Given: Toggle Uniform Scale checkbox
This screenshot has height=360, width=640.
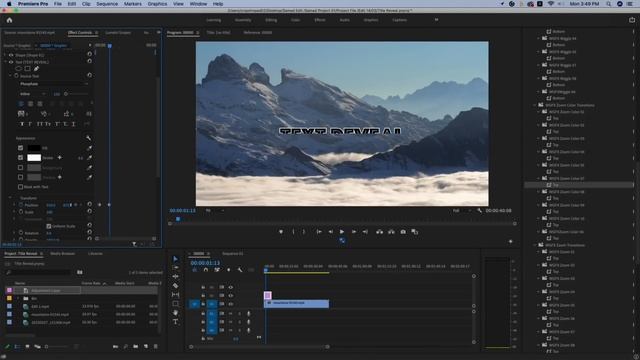Looking at the screenshot, I should click(x=49, y=226).
